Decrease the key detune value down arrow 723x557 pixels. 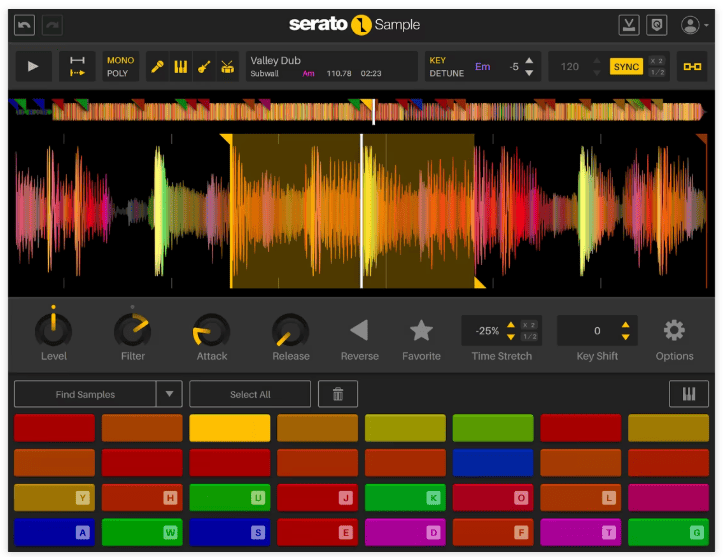coord(529,73)
